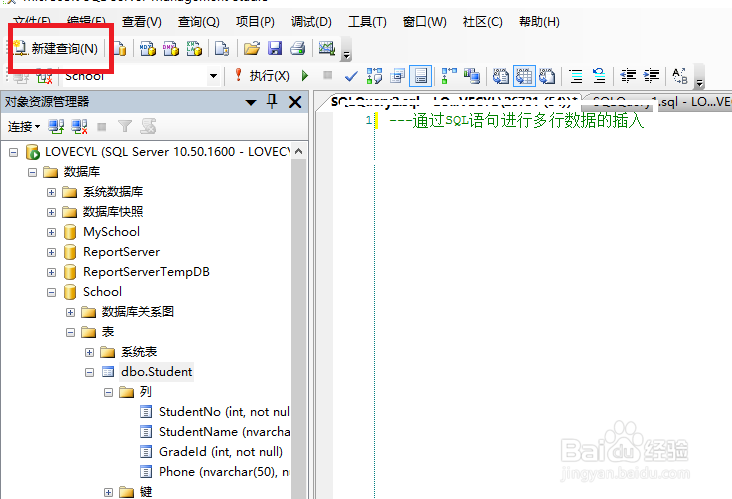Image resolution: width=732 pixels, height=499 pixels.
Task: Select the StudentName column in the tree
Action: click(x=224, y=432)
